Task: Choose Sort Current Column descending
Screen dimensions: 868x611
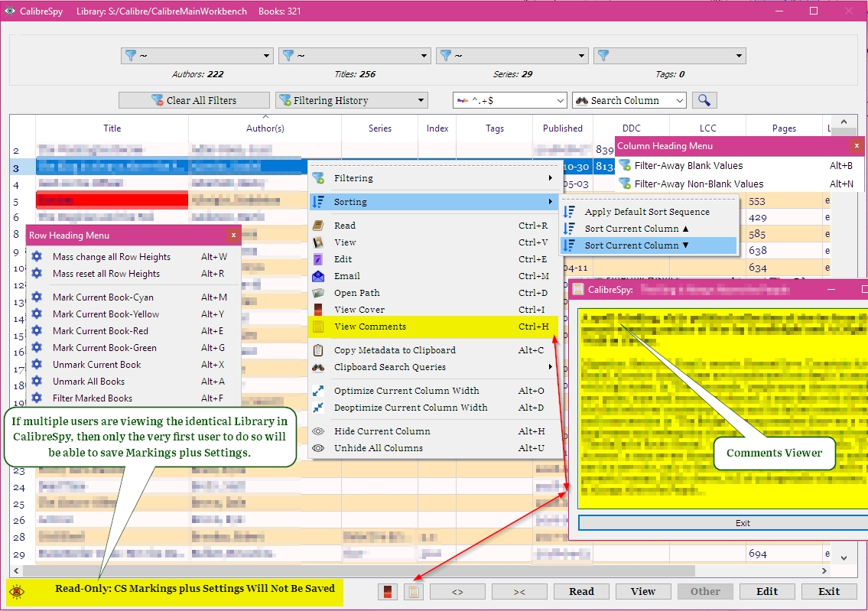Action: pos(649,245)
